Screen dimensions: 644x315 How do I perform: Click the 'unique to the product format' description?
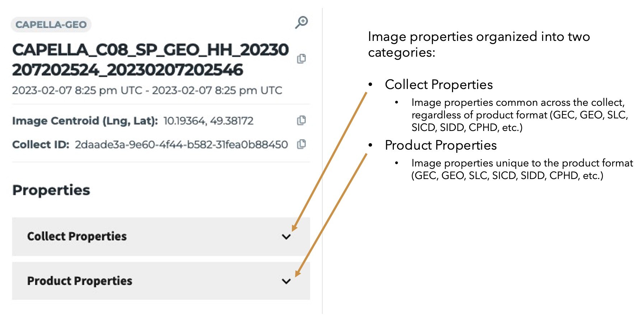click(x=522, y=169)
